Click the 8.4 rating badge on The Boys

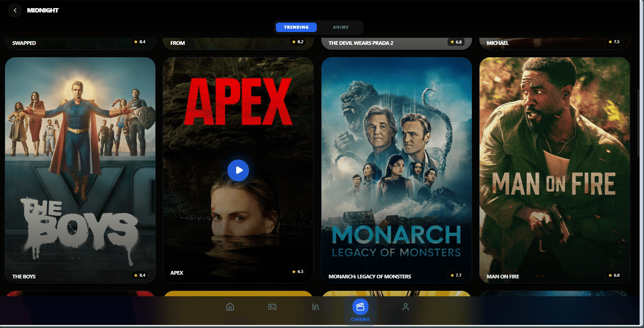click(139, 275)
